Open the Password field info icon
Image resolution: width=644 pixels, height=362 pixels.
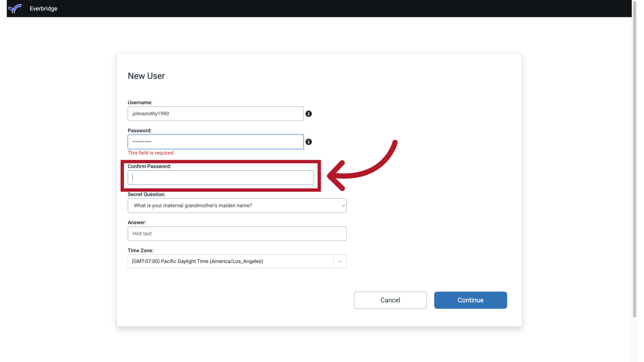point(309,142)
